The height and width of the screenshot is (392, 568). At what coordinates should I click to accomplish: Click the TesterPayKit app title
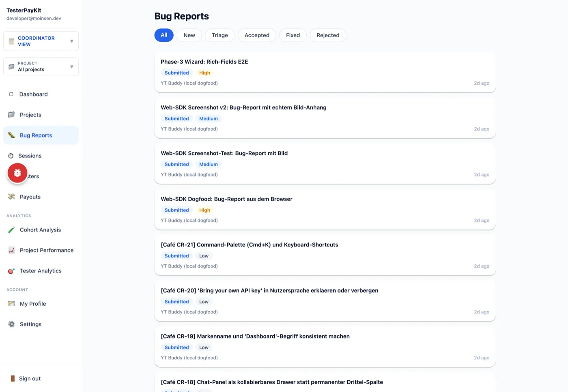click(x=24, y=11)
